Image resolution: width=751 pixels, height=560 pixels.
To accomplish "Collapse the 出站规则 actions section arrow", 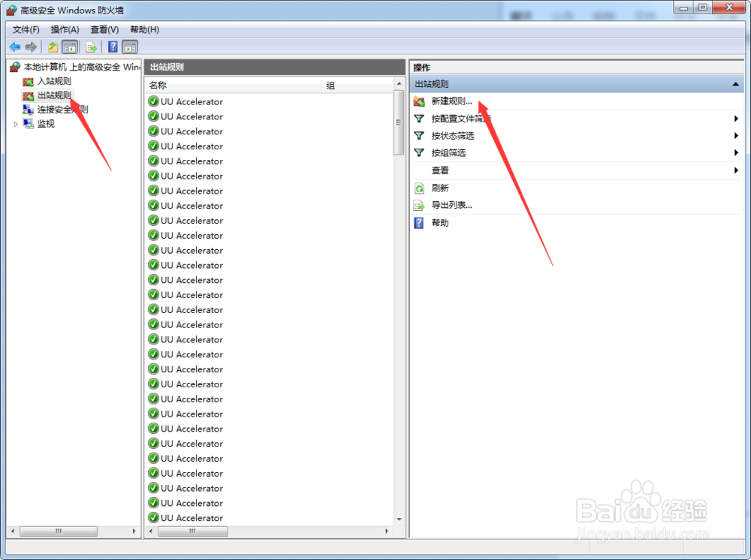I will coord(735,84).
